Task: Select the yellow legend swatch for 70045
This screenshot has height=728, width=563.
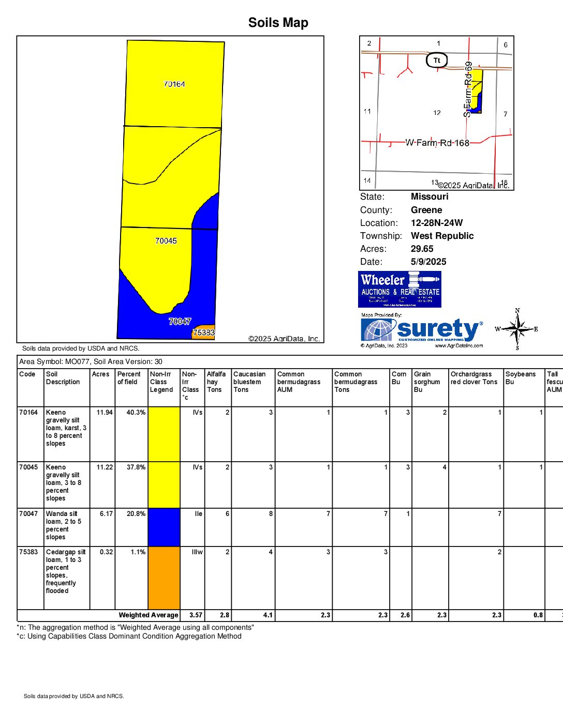Action: point(164,485)
